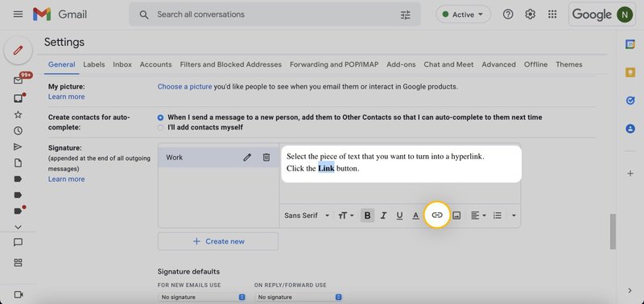Toggle bold formatting in signature editor
The image size is (644, 304).
(x=368, y=216)
